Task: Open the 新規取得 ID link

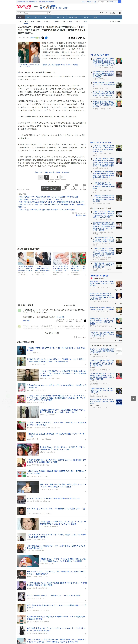Action: pos(54,6)
